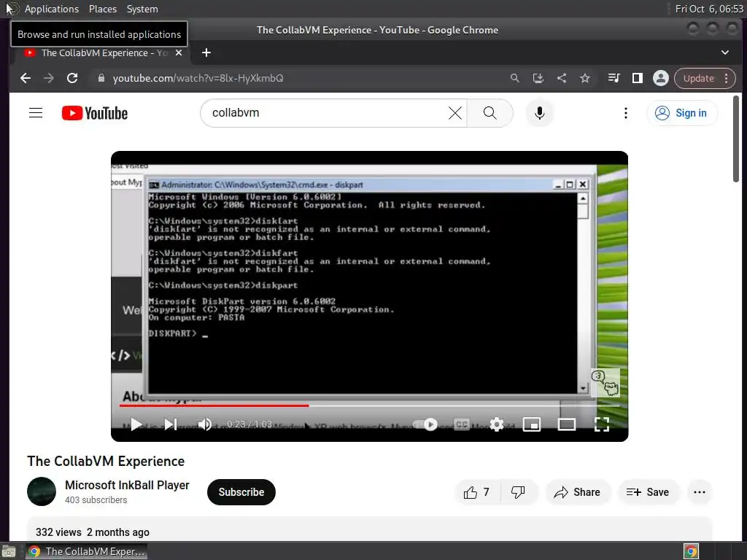The width and height of the screenshot is (747, 560).
Task: Open video settings gear
Action: pyautogui.click(x=496, y=424)
